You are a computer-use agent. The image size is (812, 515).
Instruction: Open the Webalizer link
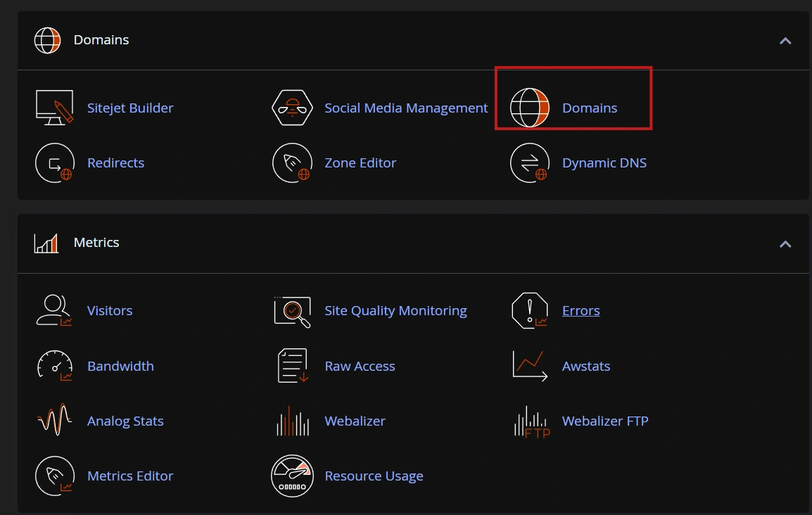[355, 421]
